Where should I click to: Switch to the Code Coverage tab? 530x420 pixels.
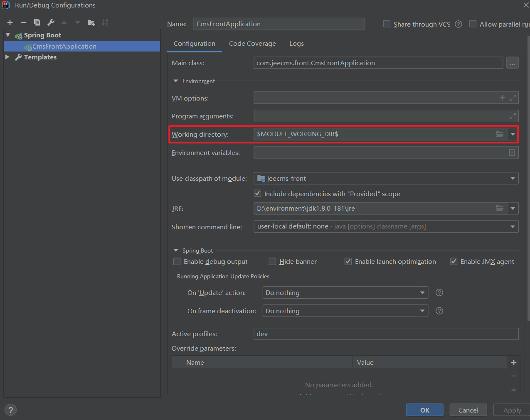point(252,44)
